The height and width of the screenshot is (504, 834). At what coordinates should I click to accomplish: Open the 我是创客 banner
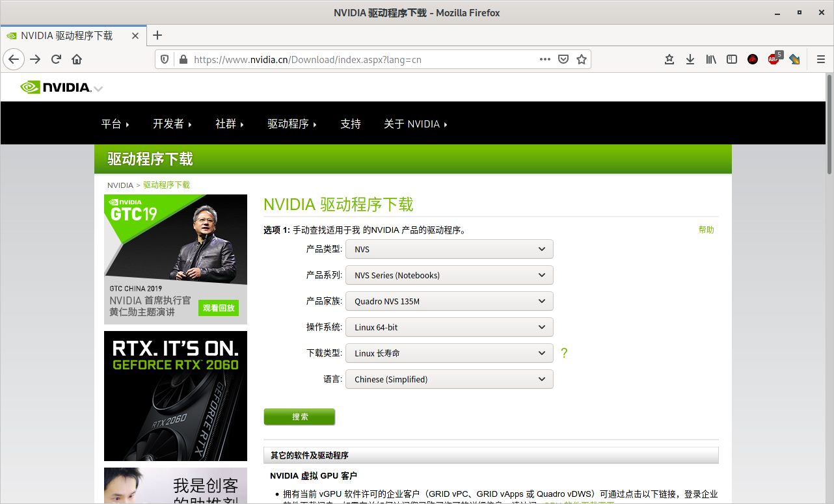(x=176, y=485)
